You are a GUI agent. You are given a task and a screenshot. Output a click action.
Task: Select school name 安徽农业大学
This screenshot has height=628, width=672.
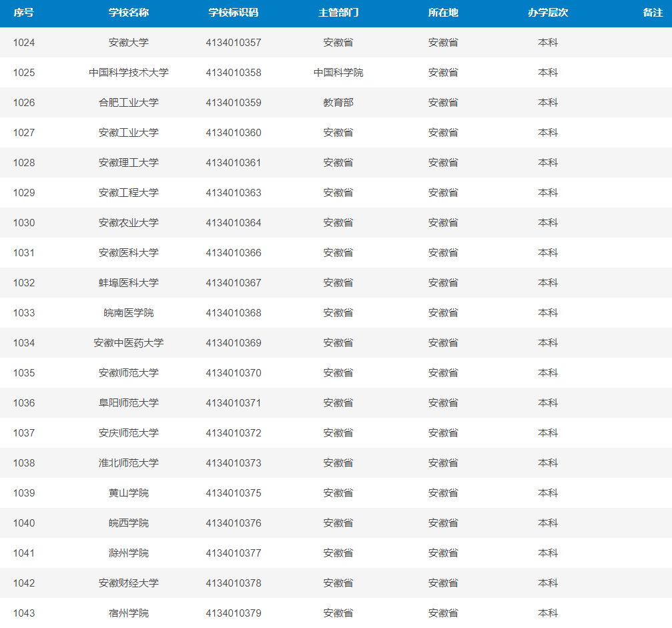[x=129, y=222]
